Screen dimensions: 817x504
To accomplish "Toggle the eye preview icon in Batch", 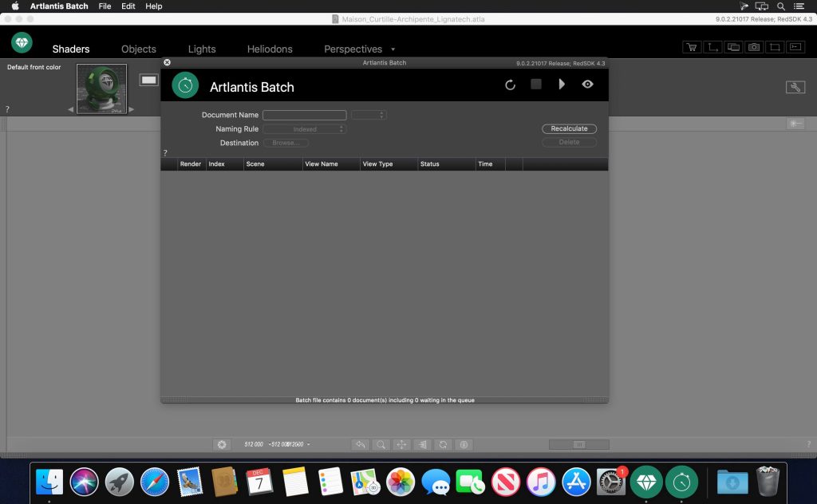I will [x=588, y=84].
